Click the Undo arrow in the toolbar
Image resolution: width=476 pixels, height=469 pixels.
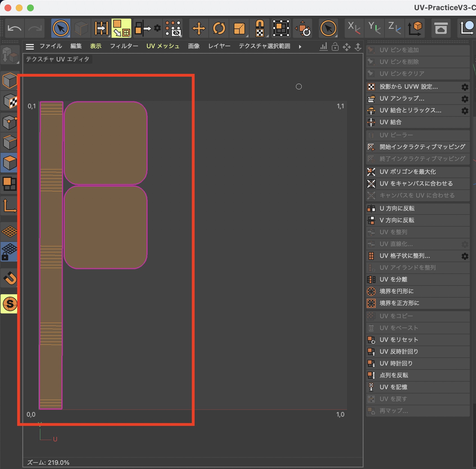coord(14,28)
